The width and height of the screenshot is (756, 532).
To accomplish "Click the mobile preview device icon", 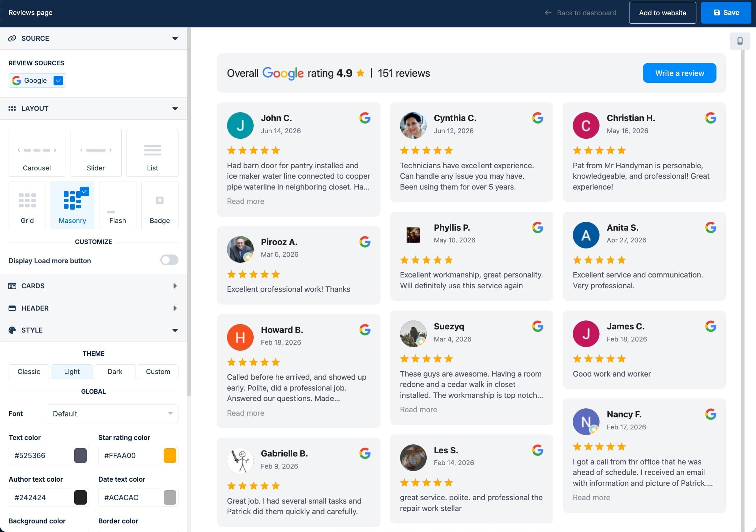I will click(x=739, y=41).
